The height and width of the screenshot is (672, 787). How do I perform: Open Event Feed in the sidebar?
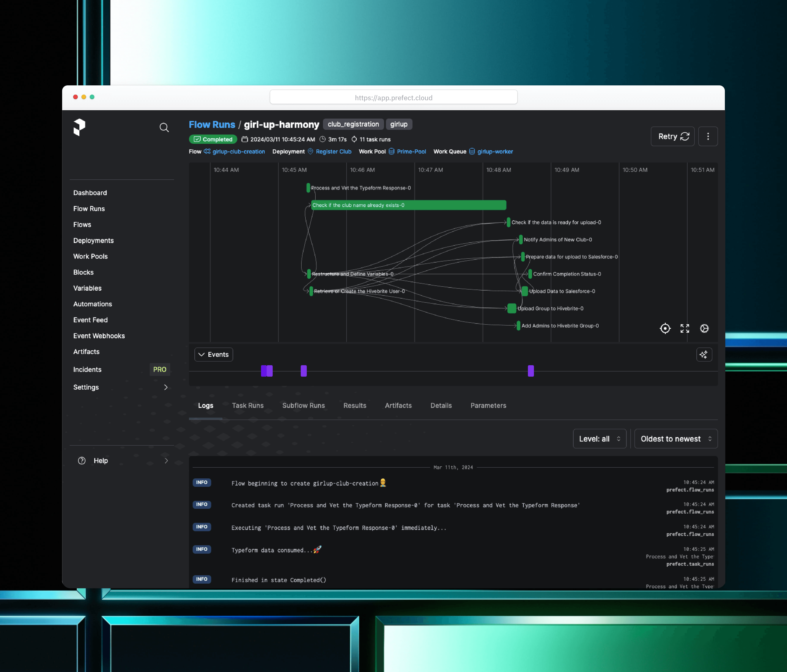pos(90,320)
